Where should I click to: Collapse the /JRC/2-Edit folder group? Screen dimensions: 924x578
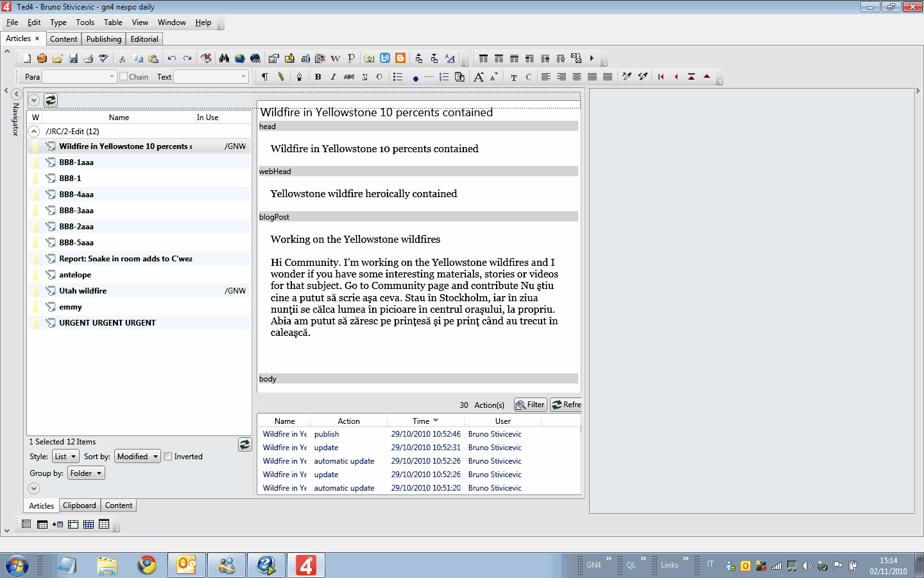[35, 131]
